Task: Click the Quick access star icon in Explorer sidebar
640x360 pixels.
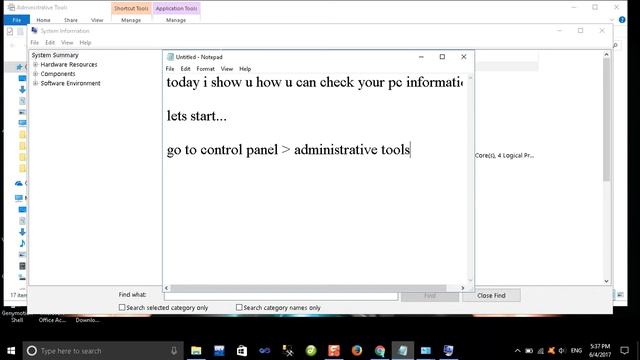Action: (19, 67)
